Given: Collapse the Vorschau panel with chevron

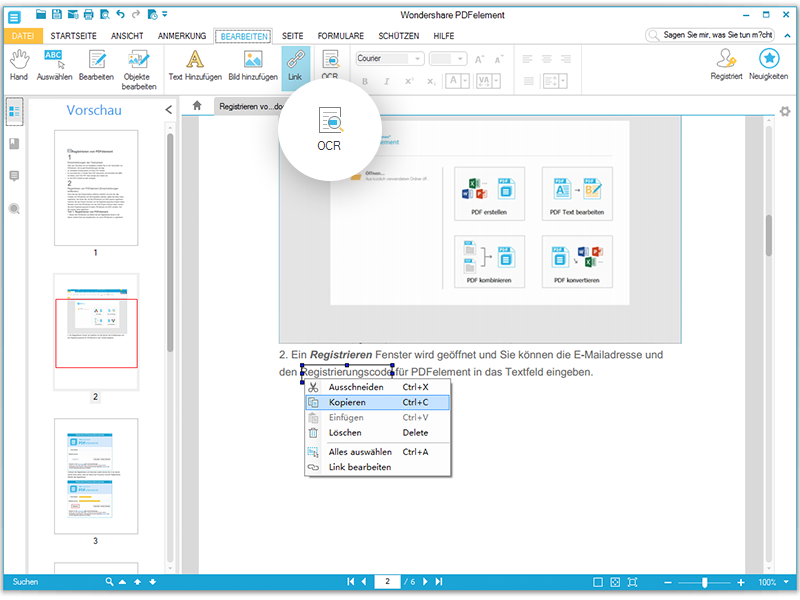Looking at the screenshot, I should [x=169, y=110].
